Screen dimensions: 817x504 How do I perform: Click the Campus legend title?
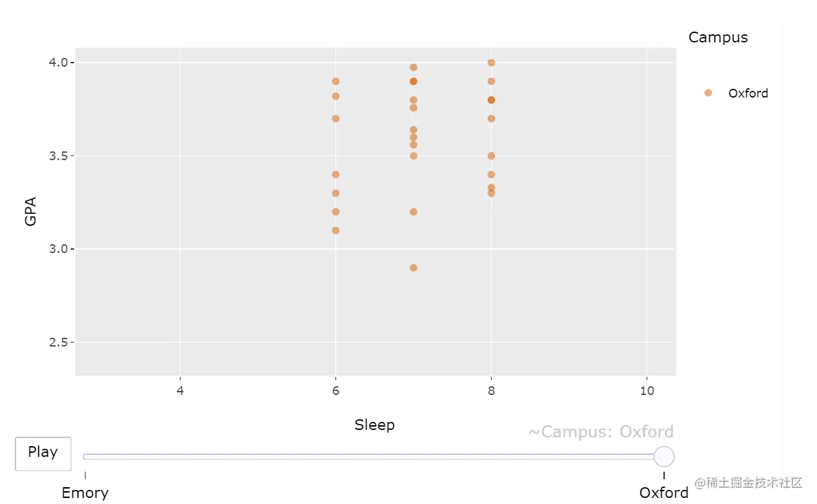[718, 38]
